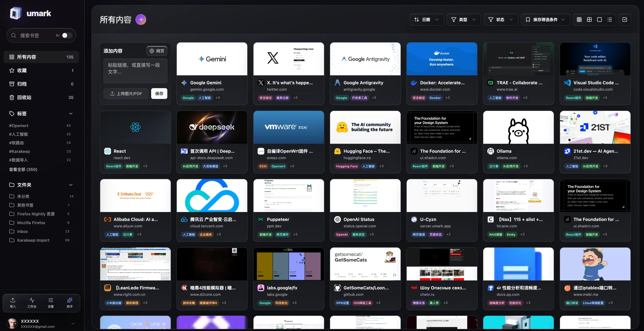Open 回收站 trash in sidebar
This screenshot has height=331, width=644.
pyautogui.click(x=41, y=98)
